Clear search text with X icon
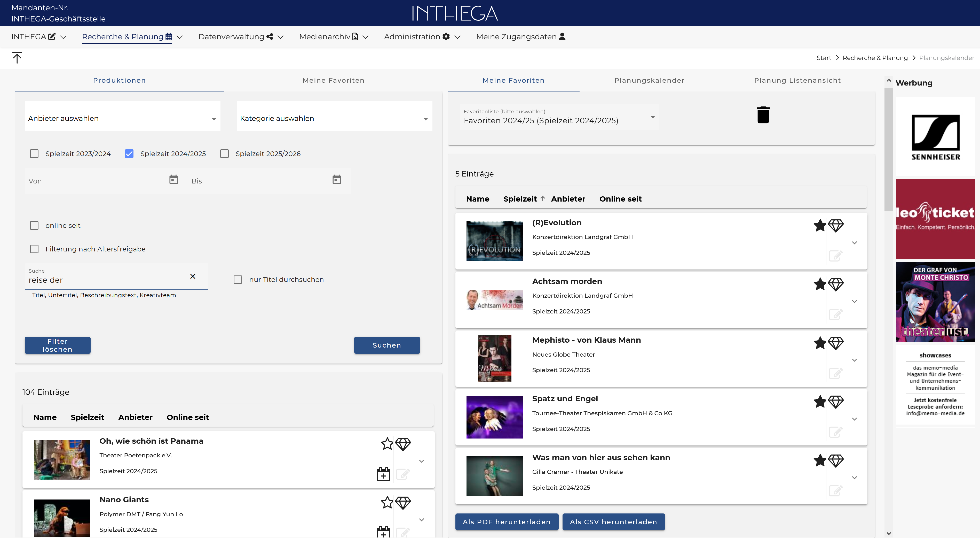The width and height of the screenshot is (980, 538). click(x=193, y=276)
